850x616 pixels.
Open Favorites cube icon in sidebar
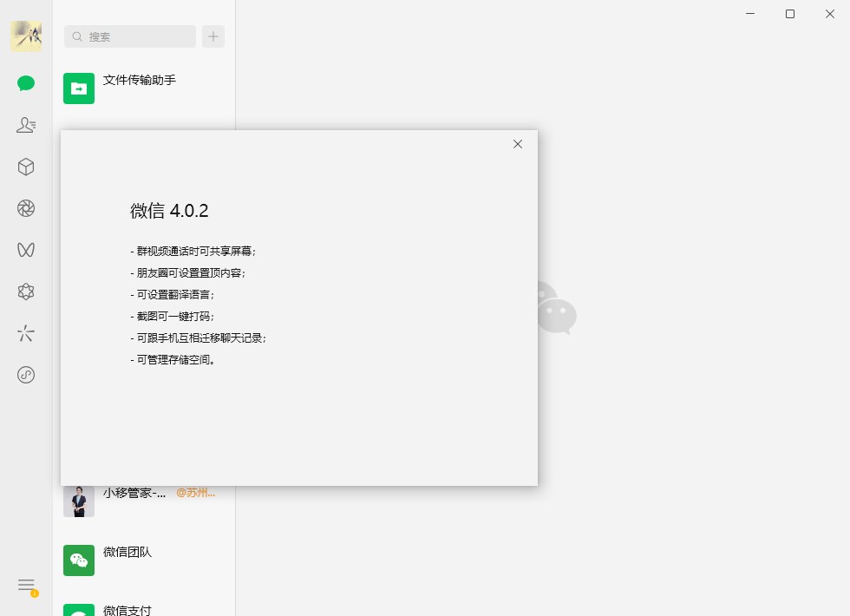[26, 167]
